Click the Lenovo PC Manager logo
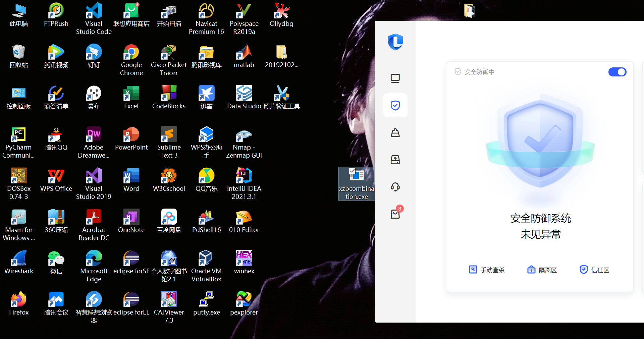This screenshot has width=644, height=339. click(x=395, y=42)
